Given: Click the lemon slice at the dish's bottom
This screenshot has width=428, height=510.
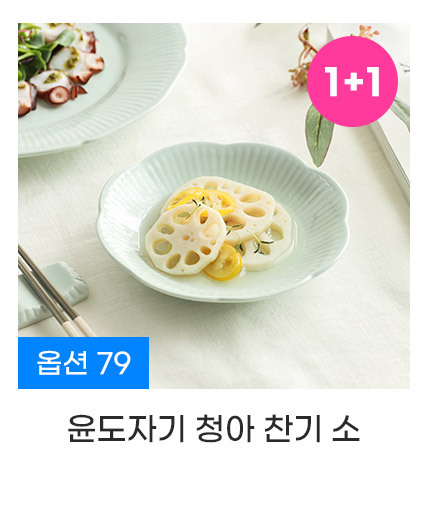Looking at the screenshot, I should coord(223,262).
